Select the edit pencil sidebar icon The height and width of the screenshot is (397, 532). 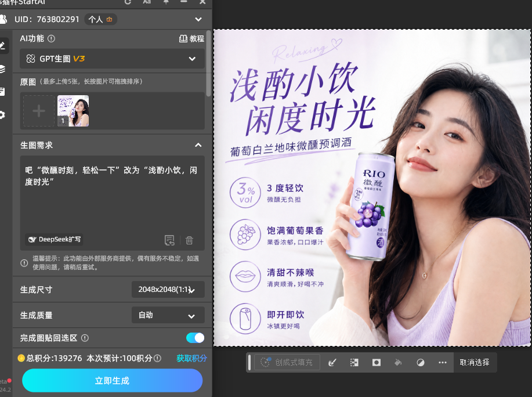3,45
